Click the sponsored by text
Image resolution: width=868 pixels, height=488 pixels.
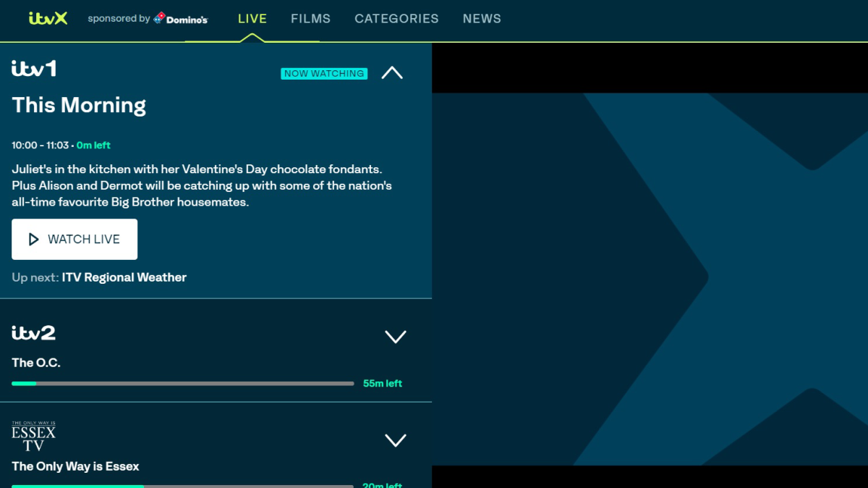pyautogui.click(x=119, y=19)
